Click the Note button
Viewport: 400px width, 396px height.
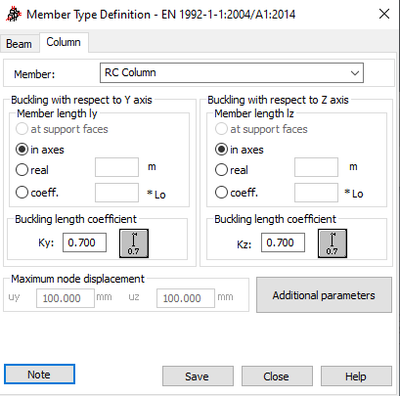tap(39, 374)
